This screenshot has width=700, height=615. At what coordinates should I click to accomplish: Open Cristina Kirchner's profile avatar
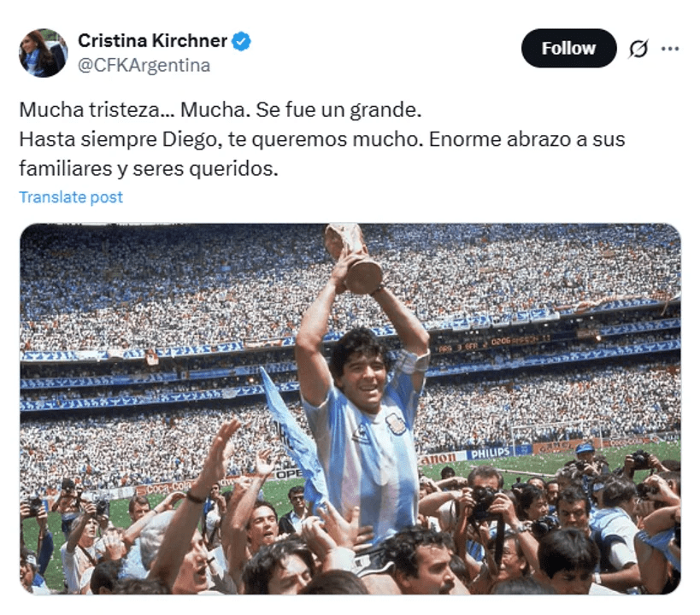(43, 53)
